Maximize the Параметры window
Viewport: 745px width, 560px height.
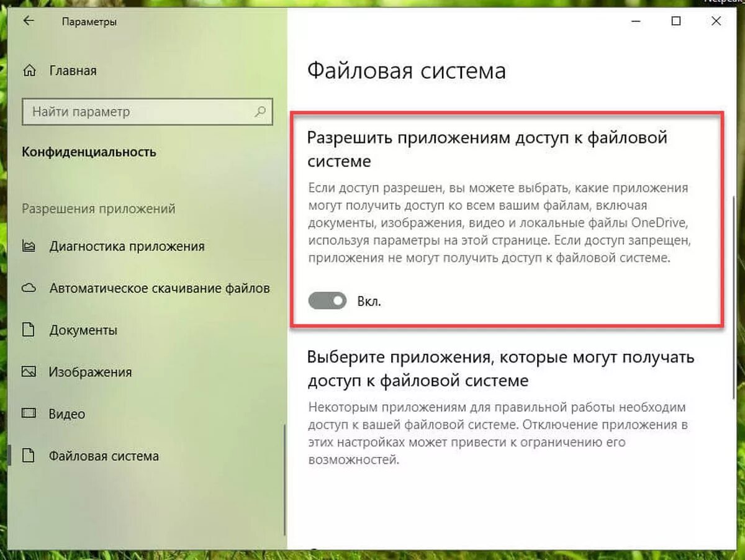click(x=676, y=21)
